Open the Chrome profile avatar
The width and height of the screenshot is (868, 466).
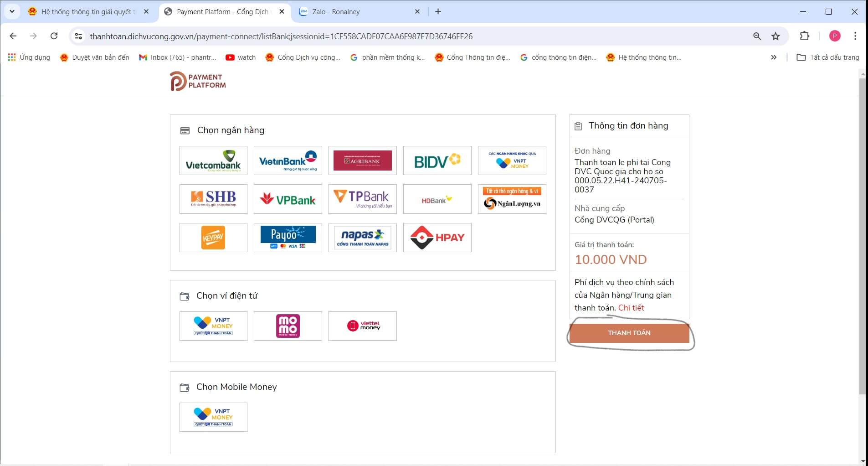pyautogui.click(x=835, y=36)
